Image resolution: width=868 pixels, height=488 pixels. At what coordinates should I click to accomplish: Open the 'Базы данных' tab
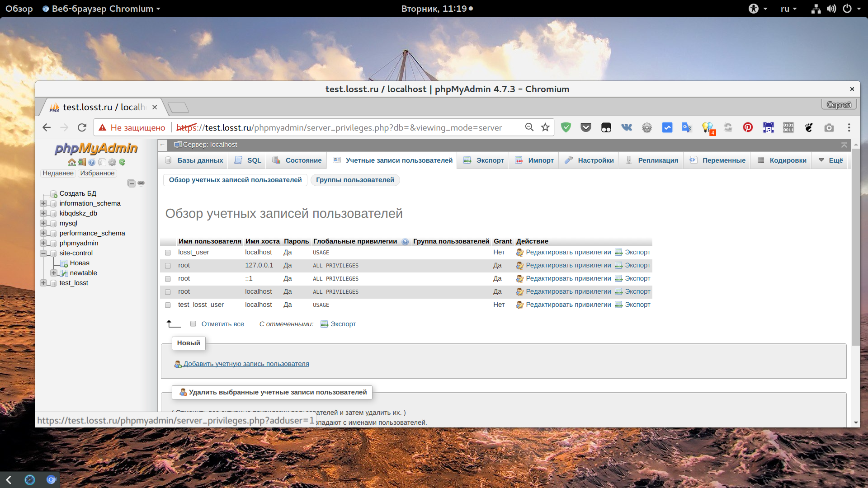point(194,160)
